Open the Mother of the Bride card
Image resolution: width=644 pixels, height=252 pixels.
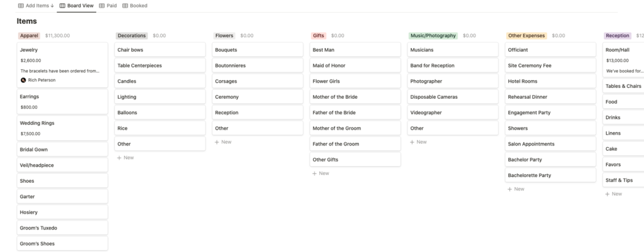click(x=355, y=97)
